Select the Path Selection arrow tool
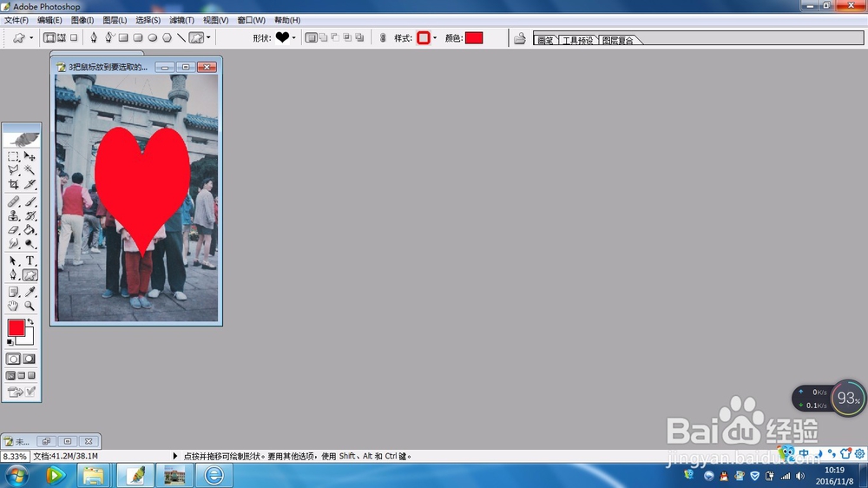Screen dimensions: 868x488 [13, 260]
